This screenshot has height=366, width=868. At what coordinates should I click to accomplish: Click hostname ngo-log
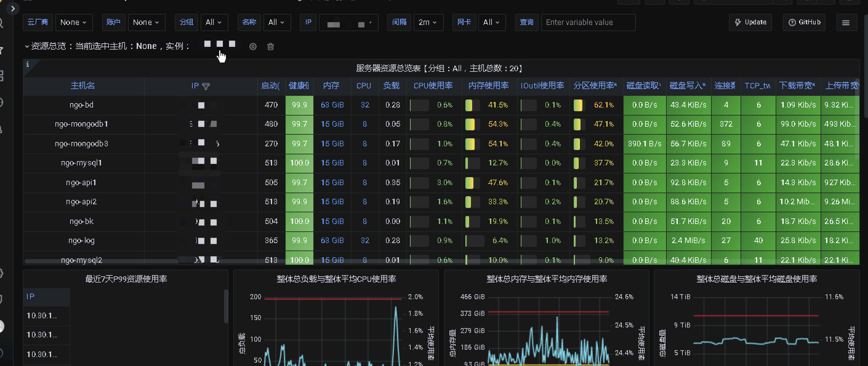[x=82, y=241]
